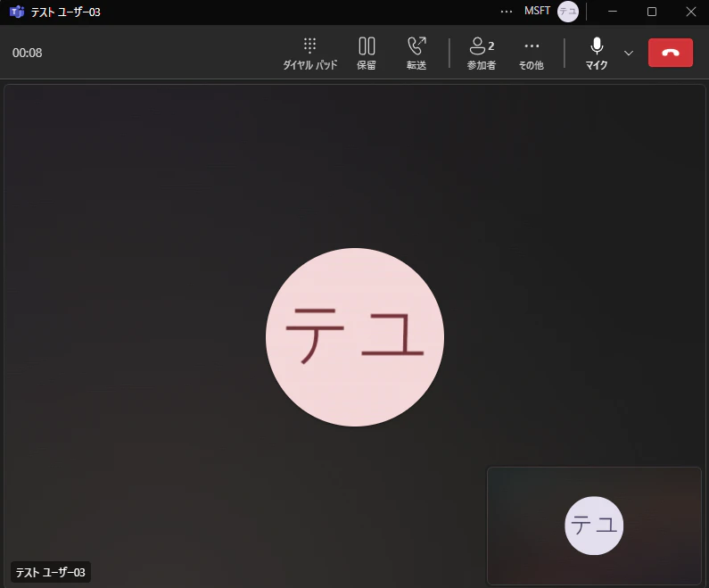
Task: Click the profile avatar next to MSFT
Action: click(x=567, y=12)
